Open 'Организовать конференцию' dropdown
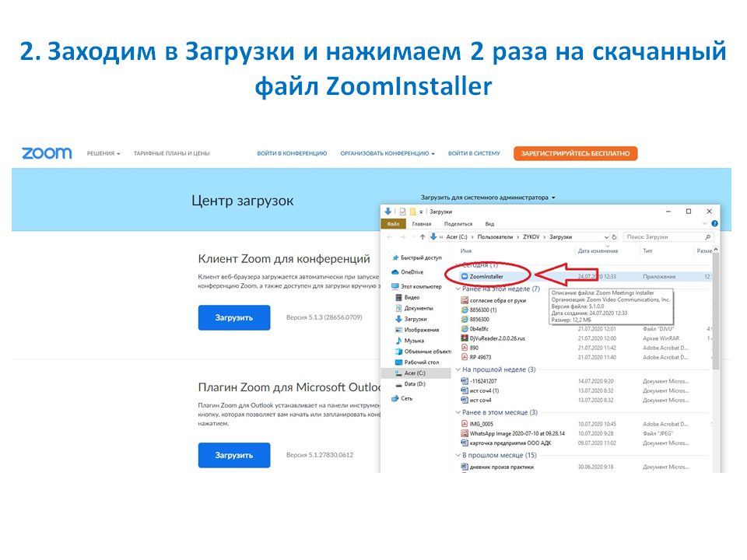The width and height of the screenshot is (747, 560). tap(387, 154)
